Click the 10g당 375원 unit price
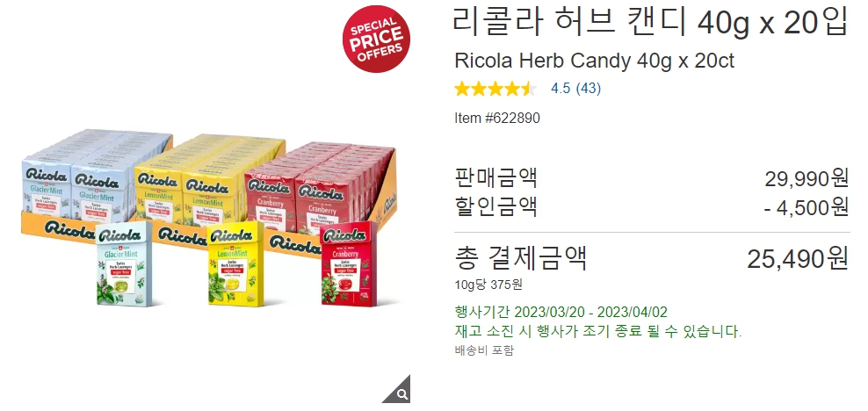Image resolution: width=868 pixels, height=411 pixels. tap(488, 285)
